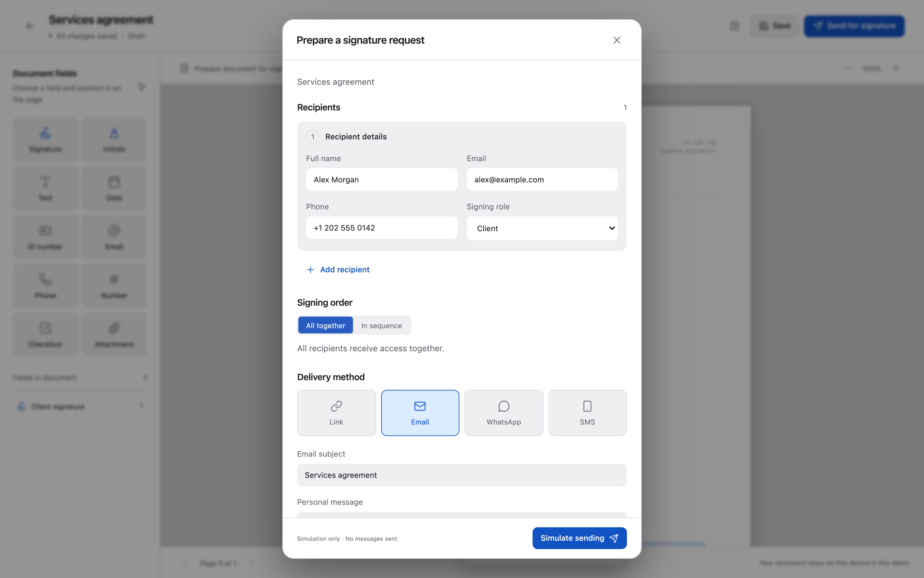Open the Signing role dropdown
The height and width of the screenshot is (578, 924).
(542, 228)
